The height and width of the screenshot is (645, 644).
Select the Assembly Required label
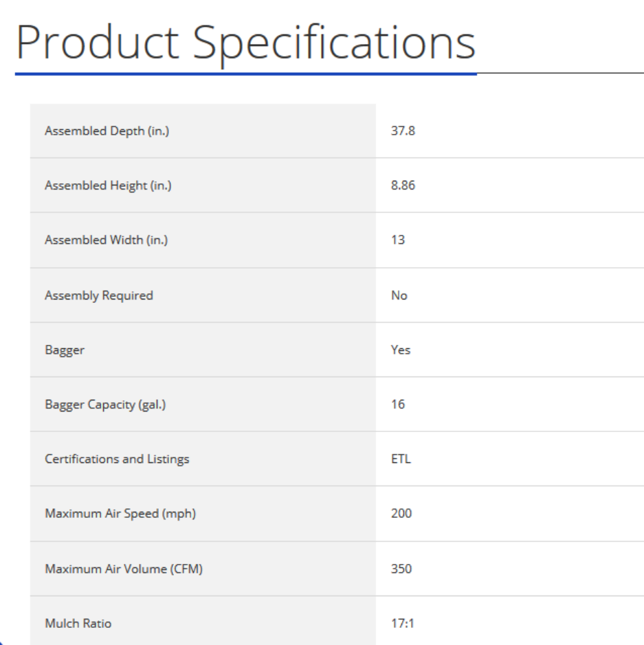[98, 295]
